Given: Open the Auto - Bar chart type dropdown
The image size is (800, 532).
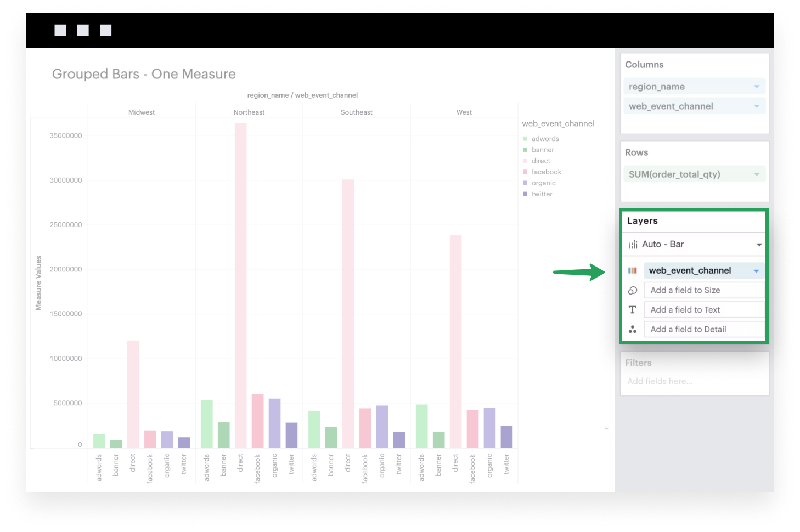Looking at the screenshot, I should [759, 245].
